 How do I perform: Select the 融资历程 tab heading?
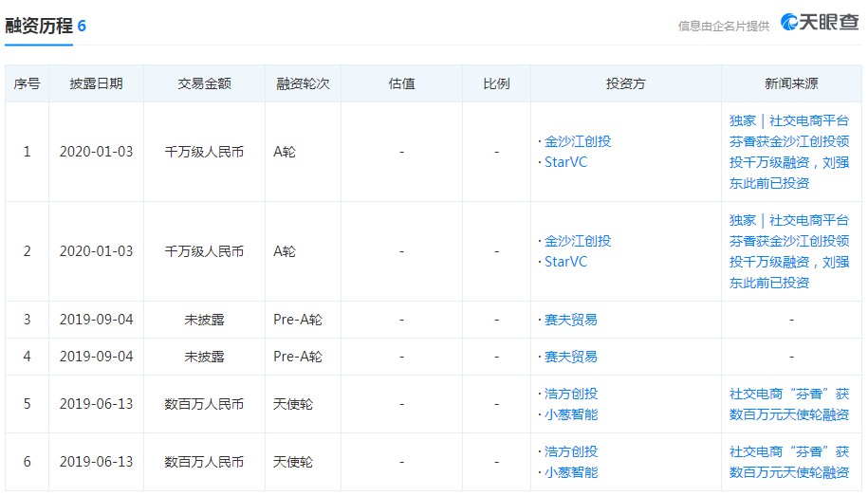(39, 26)
